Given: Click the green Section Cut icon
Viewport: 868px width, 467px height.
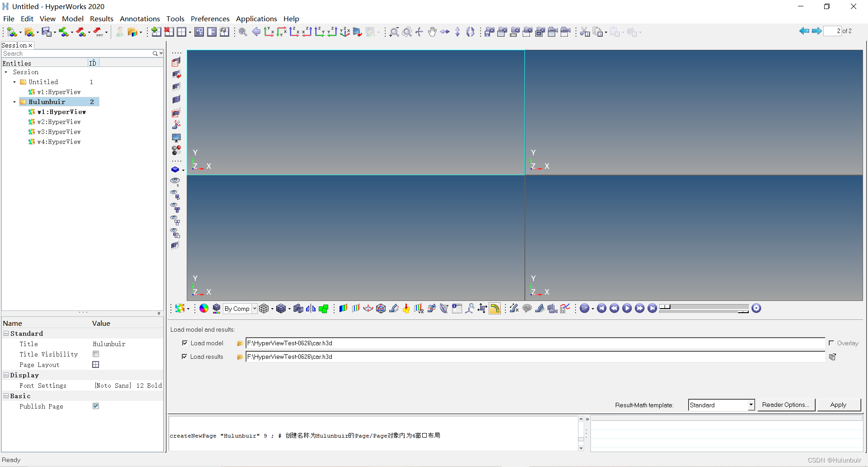Looking at the screenshot, I should [x=323, y=308].
